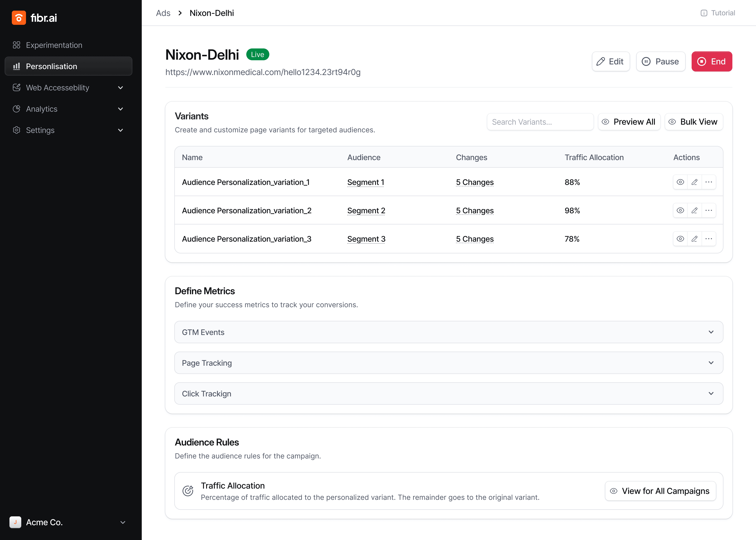The height and width of the screenshot is (540, 756).
Task: Expand the Page Tracking dropdown
Action: point(449,363)
